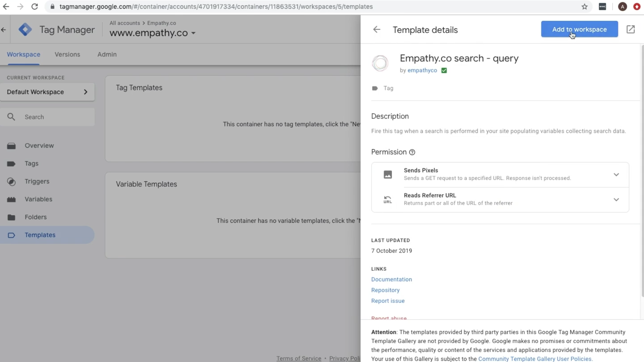The width and height of the screenshot is (644, 362).
Task: Expand the Reads Referrer URL details
Action: (616, 199)
